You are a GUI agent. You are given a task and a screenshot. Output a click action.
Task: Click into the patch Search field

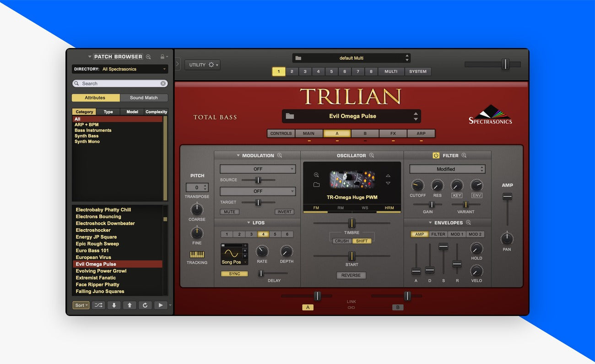[120, 84]
